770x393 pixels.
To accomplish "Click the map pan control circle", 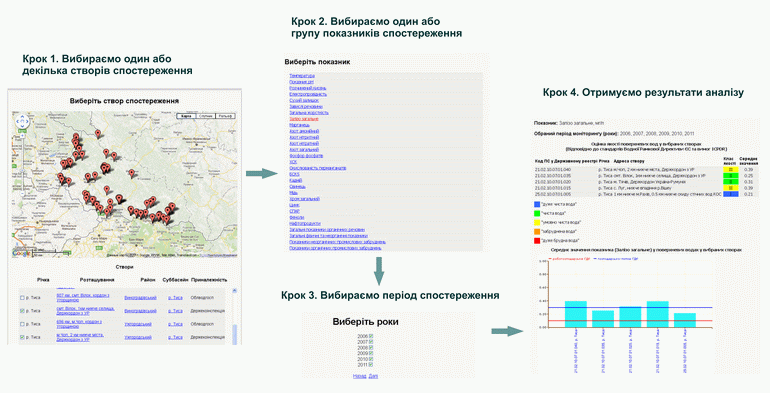I will (x=22, y=121).
